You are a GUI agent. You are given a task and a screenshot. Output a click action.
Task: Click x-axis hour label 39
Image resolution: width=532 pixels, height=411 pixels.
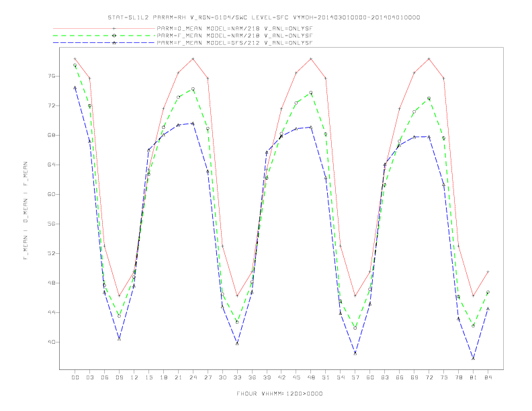[x=267, y=377]
